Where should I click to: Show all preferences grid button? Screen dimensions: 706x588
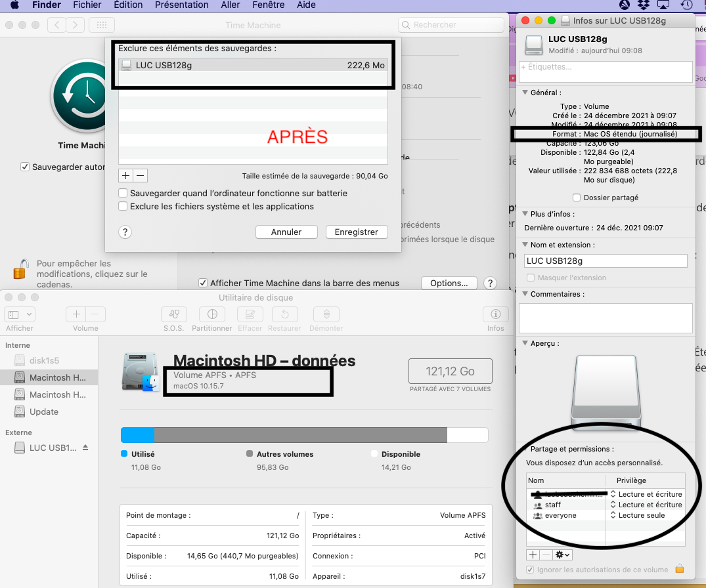tap(102, 25)
